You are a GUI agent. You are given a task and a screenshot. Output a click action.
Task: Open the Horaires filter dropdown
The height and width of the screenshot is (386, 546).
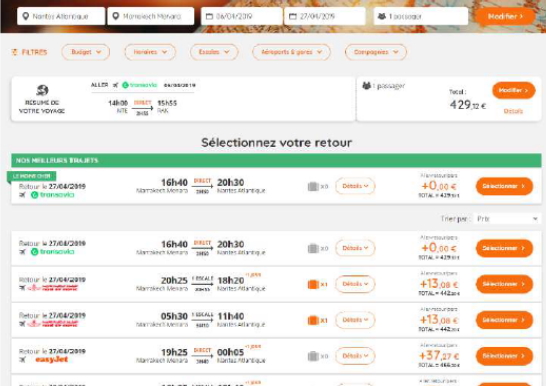[x=150, y=52]
